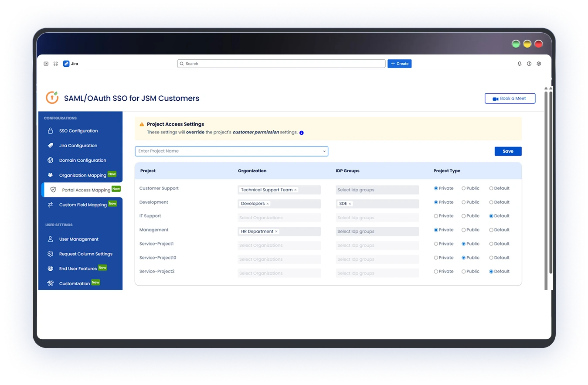Click the lock icon for SSO Configuration
The height and width of the screenshot is (385, 588).
51,131
